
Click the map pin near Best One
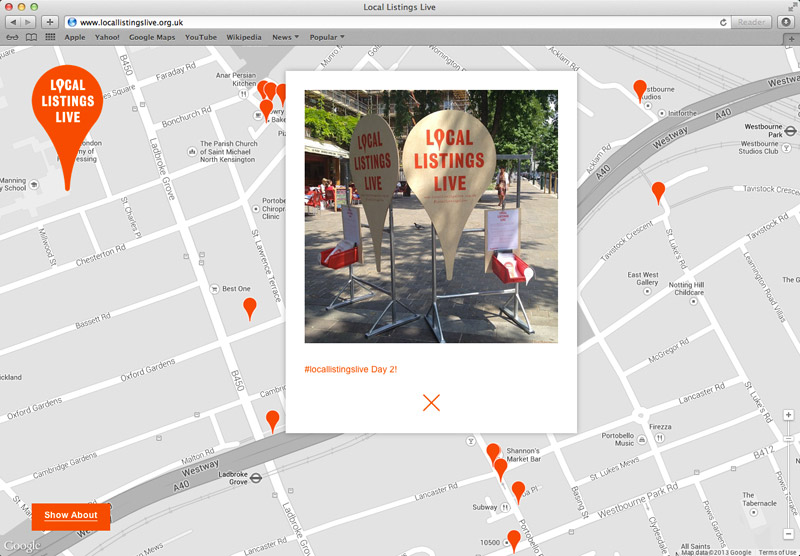pyautogui.click(x=249, y=309)
